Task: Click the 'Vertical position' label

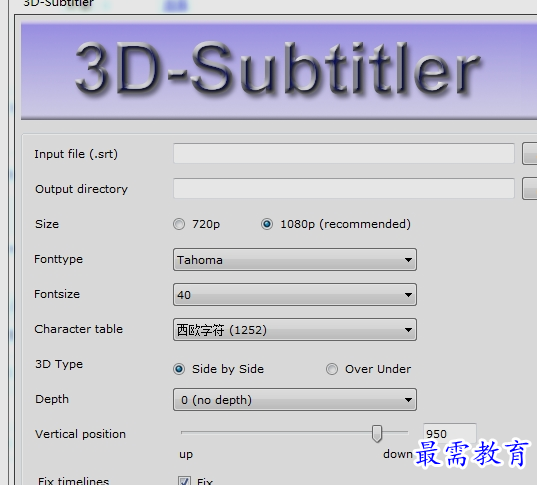Action: pyautogui.click(x=80, y=434)
